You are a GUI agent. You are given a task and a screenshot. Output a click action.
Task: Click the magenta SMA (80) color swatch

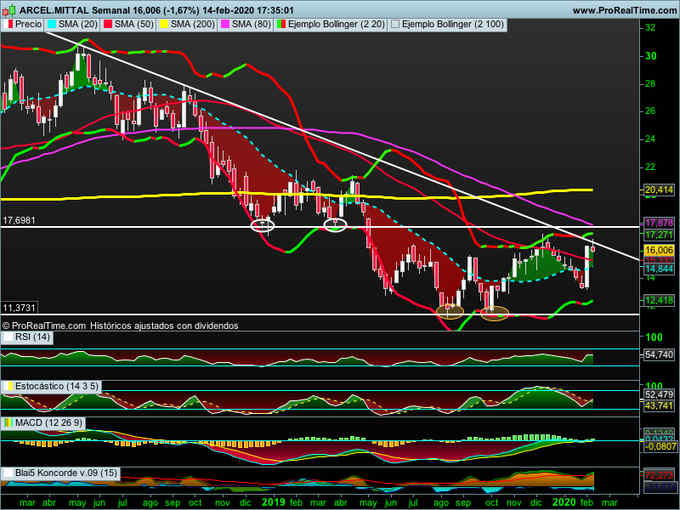[225, 25]
